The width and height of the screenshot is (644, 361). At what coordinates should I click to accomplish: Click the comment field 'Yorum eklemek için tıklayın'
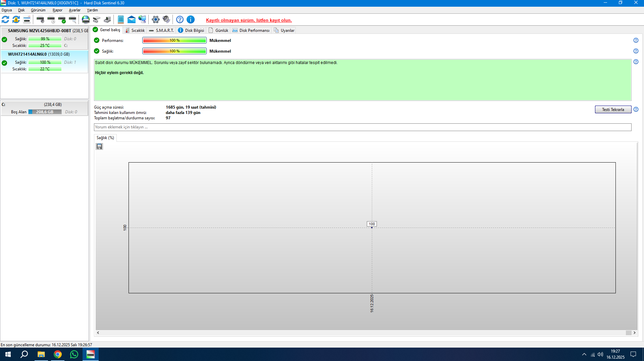[362, 127]
